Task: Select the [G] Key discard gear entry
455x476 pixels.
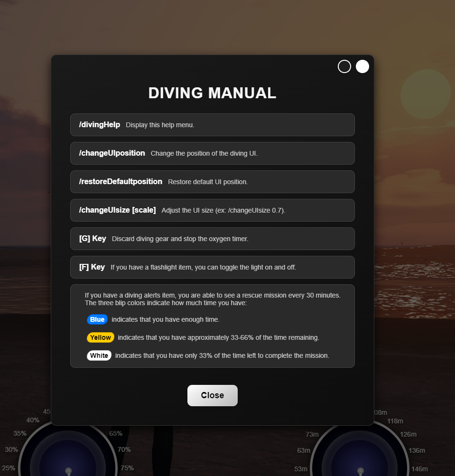Action: (x=212, y=238)
